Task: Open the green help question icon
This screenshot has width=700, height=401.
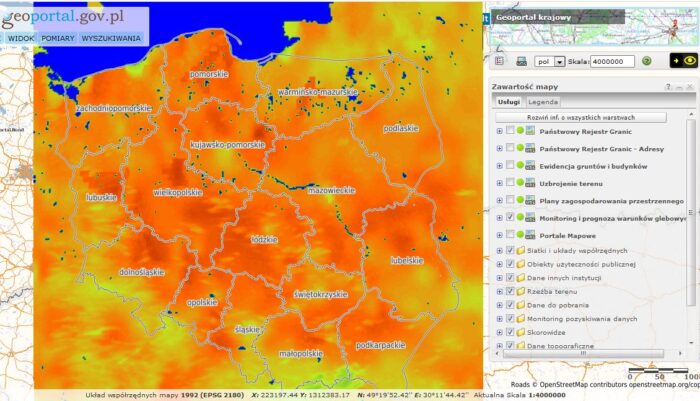Action: [x=647, y=61]
